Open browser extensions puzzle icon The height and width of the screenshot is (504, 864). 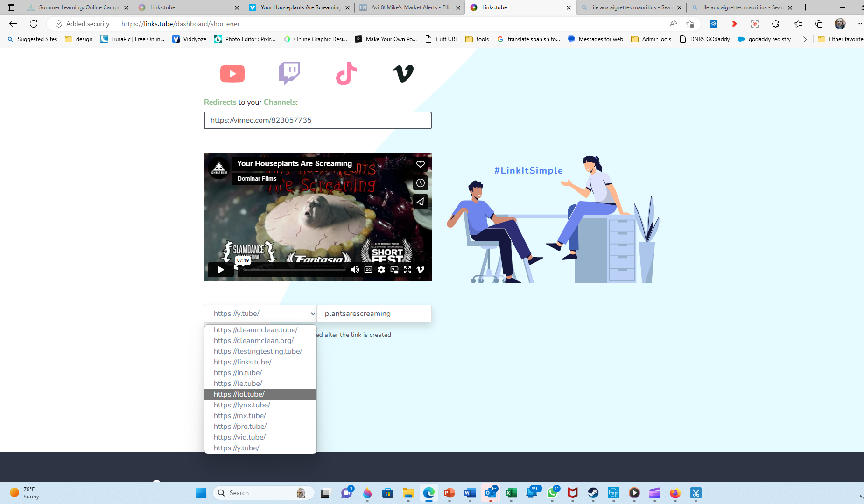[x=775, y=24]
